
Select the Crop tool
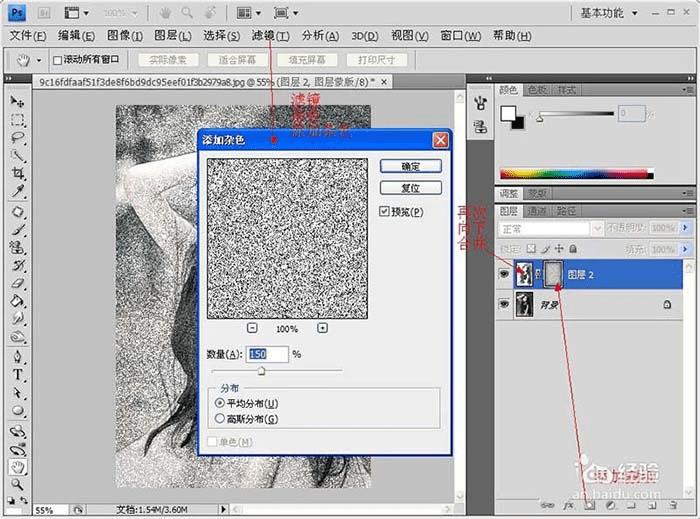(x=17, y=173)
